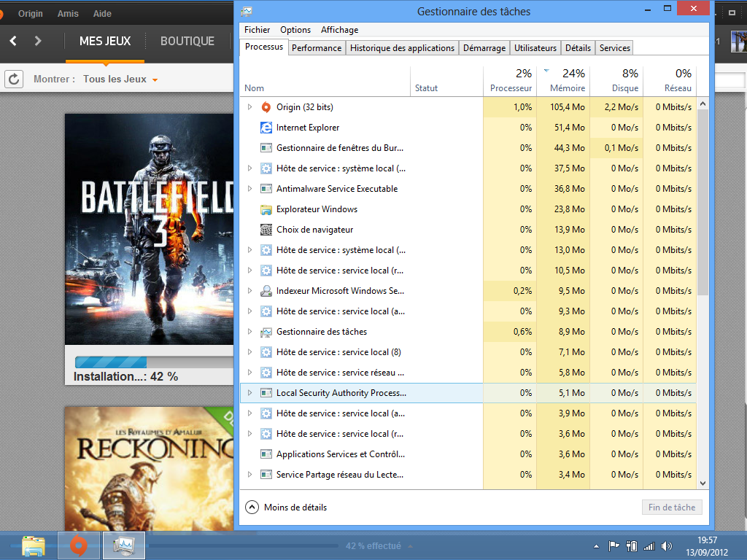Open File Explorer from the taskbar

pyautogui.click(x=34, y=545)
